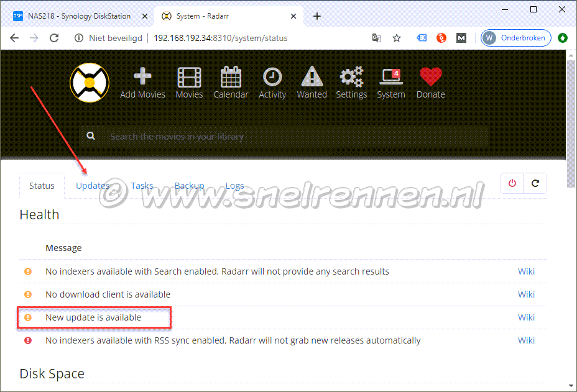Click 'No download client is available' message

click(108, 294)
